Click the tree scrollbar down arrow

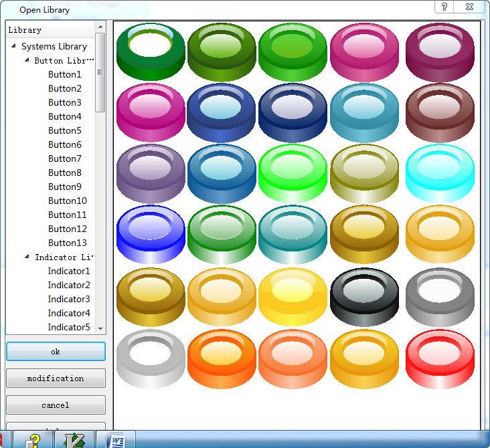[x=100, y=328]
